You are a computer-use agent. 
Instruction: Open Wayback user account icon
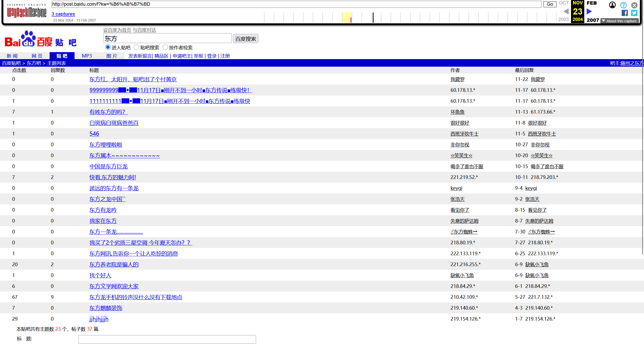pyautogui.click(x=612, y=5)
